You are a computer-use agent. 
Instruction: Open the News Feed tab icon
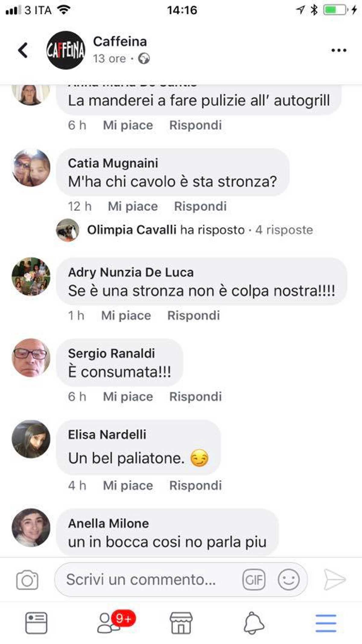click(x=36, y=623)
